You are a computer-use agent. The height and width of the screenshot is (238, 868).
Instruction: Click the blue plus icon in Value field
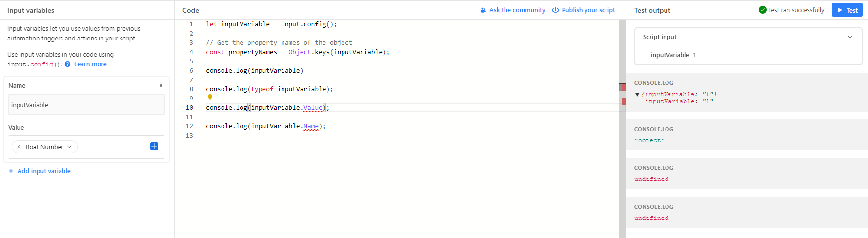coord(154,146)
